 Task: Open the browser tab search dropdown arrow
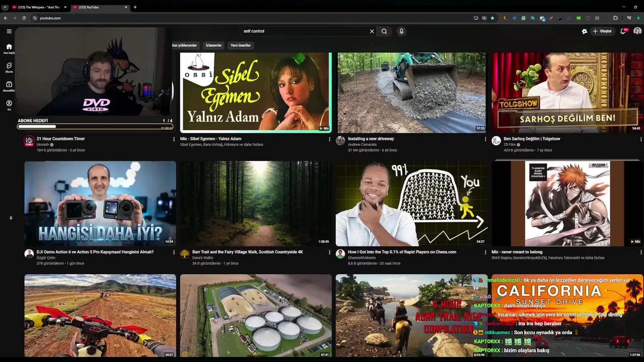5,7
